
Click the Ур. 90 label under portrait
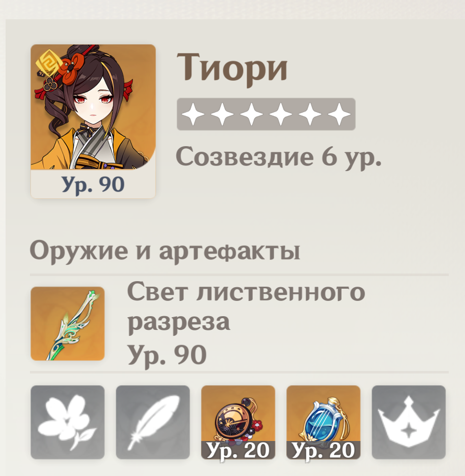pos(93,184)
